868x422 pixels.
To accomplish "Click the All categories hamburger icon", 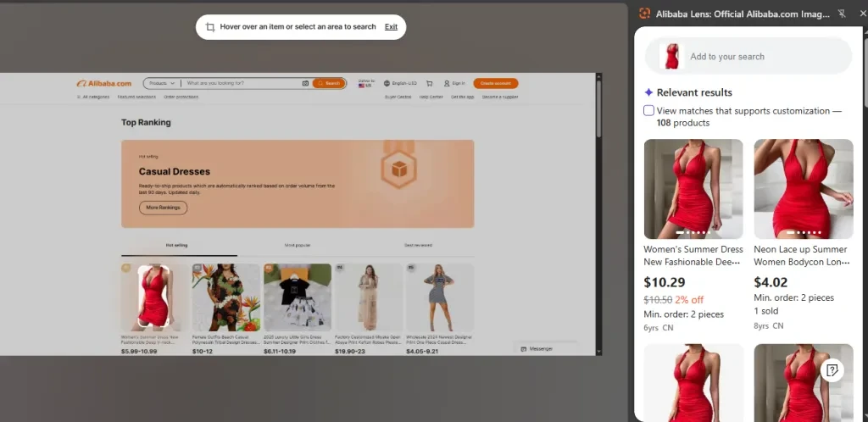I will coord(79,97).
